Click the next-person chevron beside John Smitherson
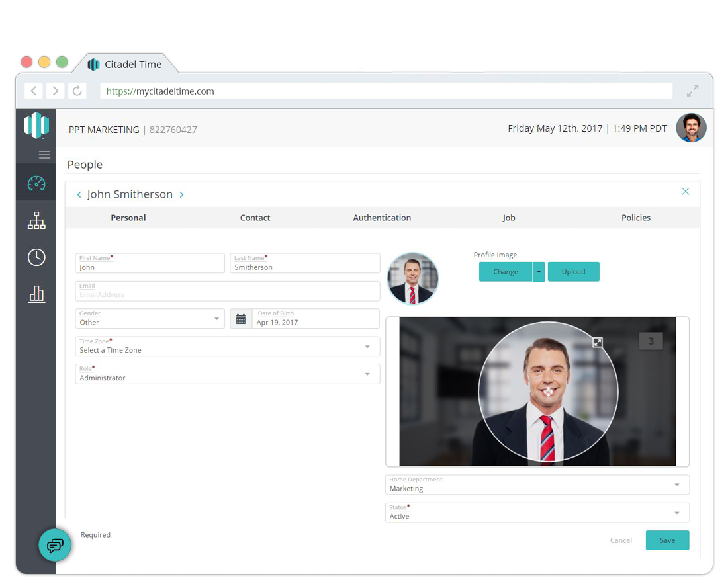 (x=181, y=194)
